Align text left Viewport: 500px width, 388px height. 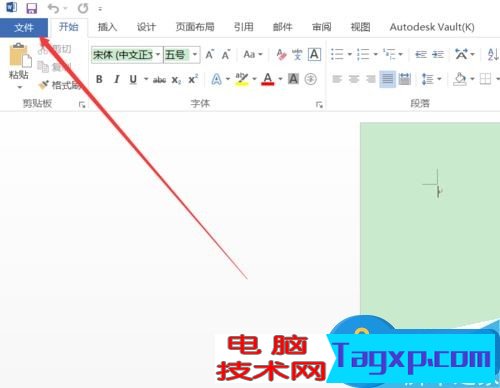pyautogui.click(x=337, y=79)
